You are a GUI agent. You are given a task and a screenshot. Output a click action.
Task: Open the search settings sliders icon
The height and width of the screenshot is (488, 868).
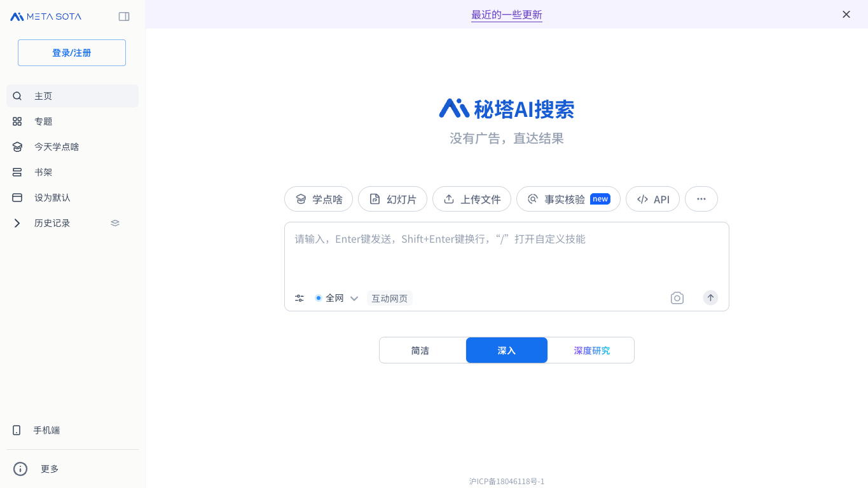click(x=300, y=298)
